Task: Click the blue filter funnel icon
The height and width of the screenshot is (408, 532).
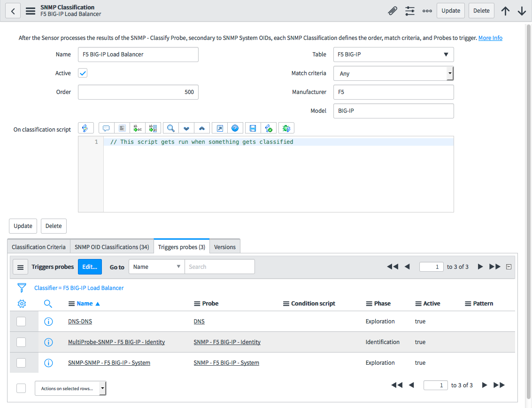Action: pyautogui.click(x=22, y=288)
